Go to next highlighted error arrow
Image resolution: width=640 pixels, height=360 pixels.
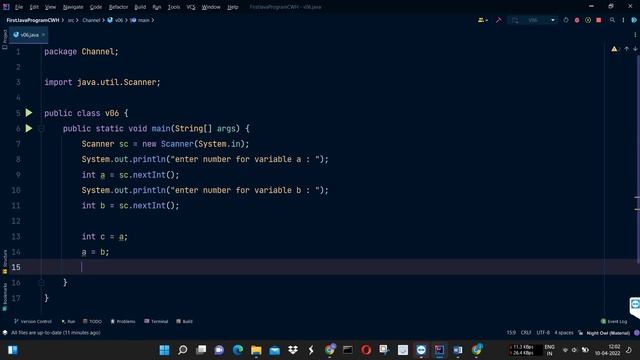(635, 49)
